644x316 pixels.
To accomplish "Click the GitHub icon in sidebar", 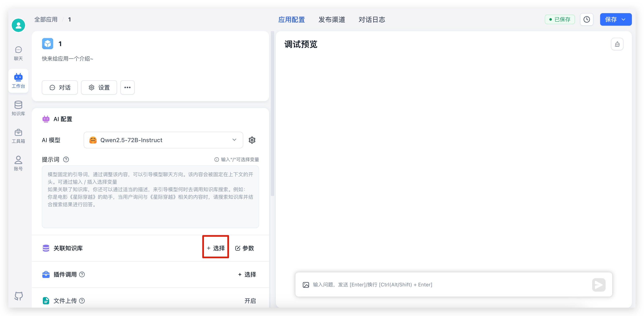I will (x=19, y=296).
